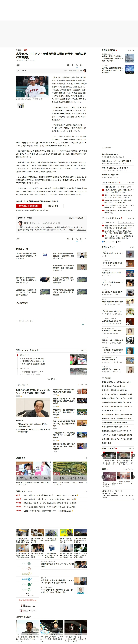This screenshot has width=138, height=644.
Task: Open 大野拓朗さんとおしゃべり content item
Action: pyautogui.click(x=111, y=321)
